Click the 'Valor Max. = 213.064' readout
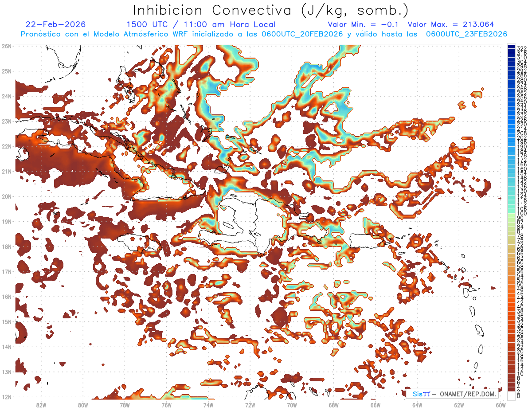This screenshot has width=532, height=411. tap(451, 25)
